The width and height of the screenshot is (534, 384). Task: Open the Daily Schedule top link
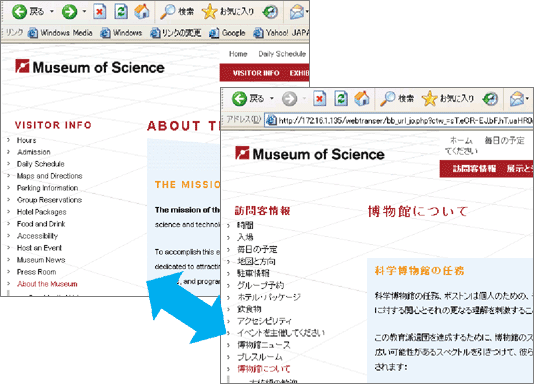282,54
